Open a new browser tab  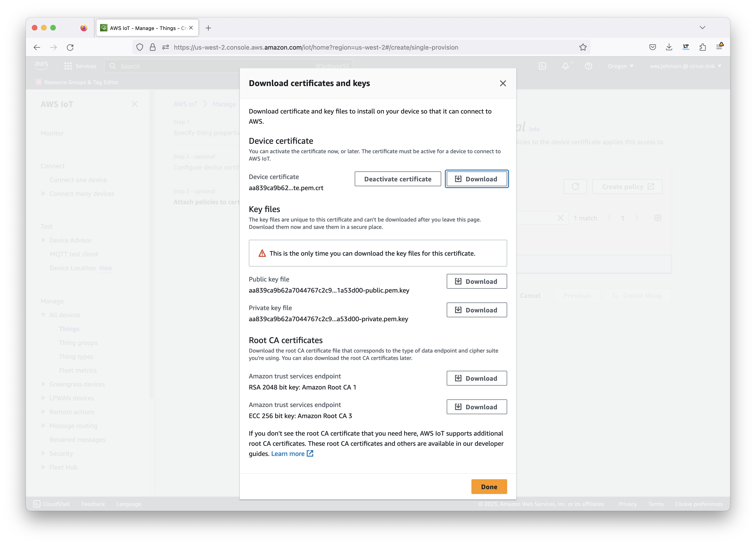pos(208,28)
